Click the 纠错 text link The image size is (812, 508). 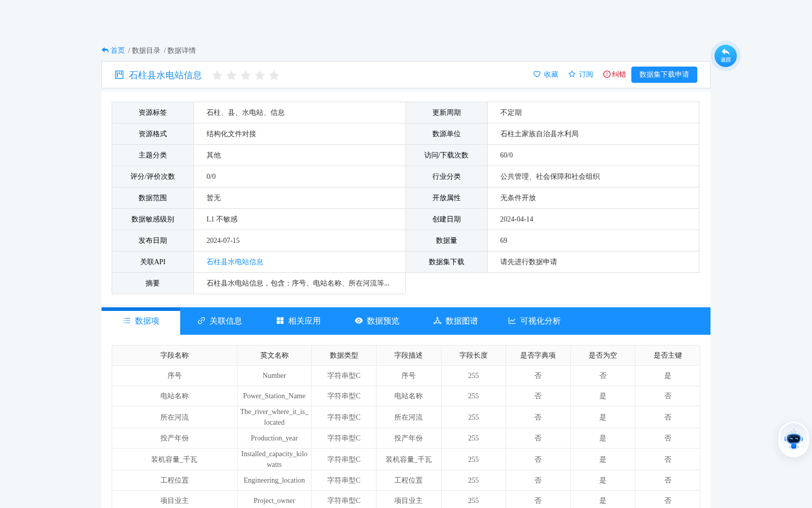(x=619, y=74)
